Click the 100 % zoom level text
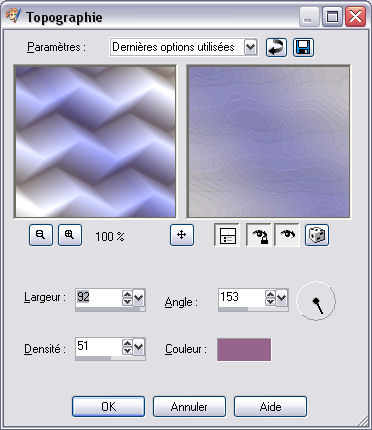 (x=110, y=237)
